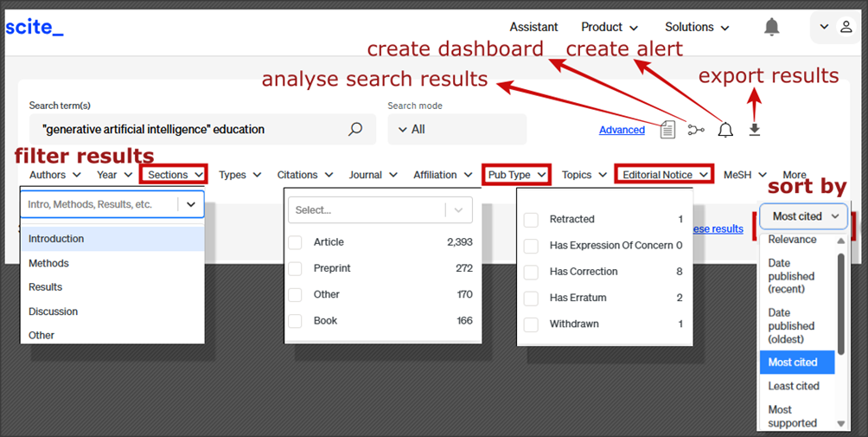Open the user account profile icon

pyautogui.click(x=846, y=28)
